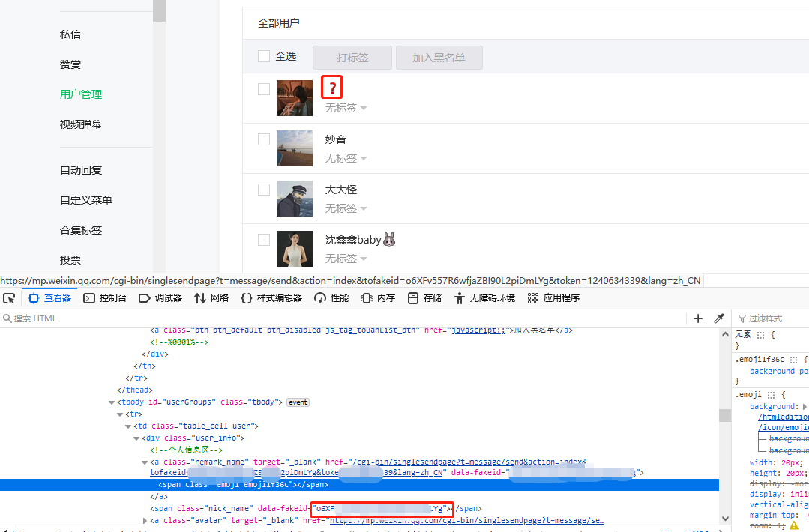Click the HTML tree scrollbar down arrow
This screenshot has height=532, width=809.
[725, 518]
